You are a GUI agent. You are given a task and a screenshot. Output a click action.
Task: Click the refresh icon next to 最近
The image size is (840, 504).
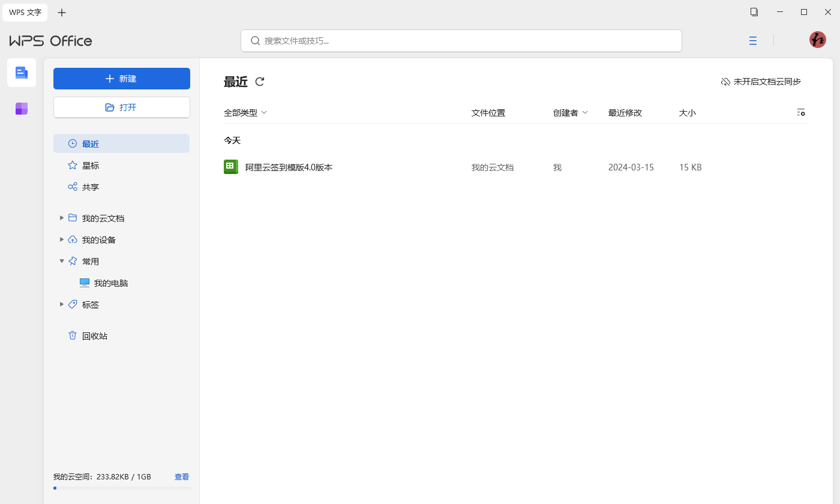pos(260,82)
